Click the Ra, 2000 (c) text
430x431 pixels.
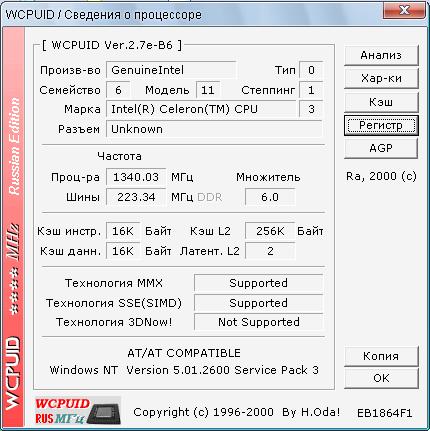click(x=381, y=176)
